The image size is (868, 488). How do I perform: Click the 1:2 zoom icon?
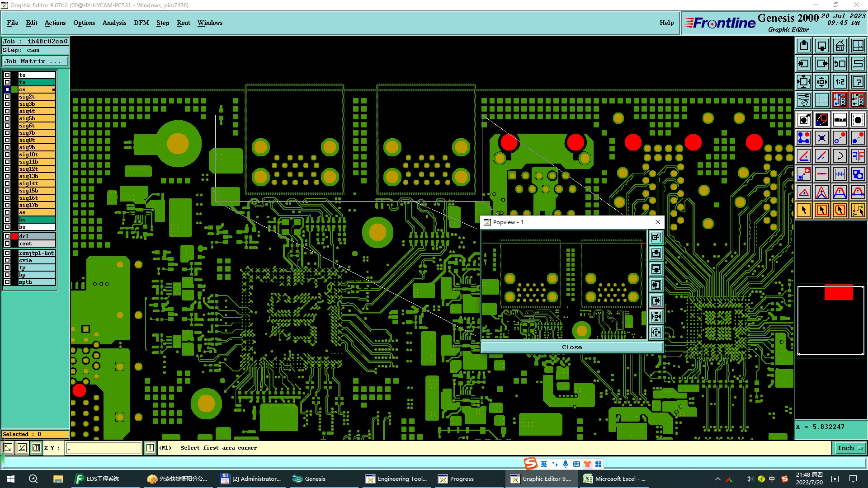tap(840, 82)
